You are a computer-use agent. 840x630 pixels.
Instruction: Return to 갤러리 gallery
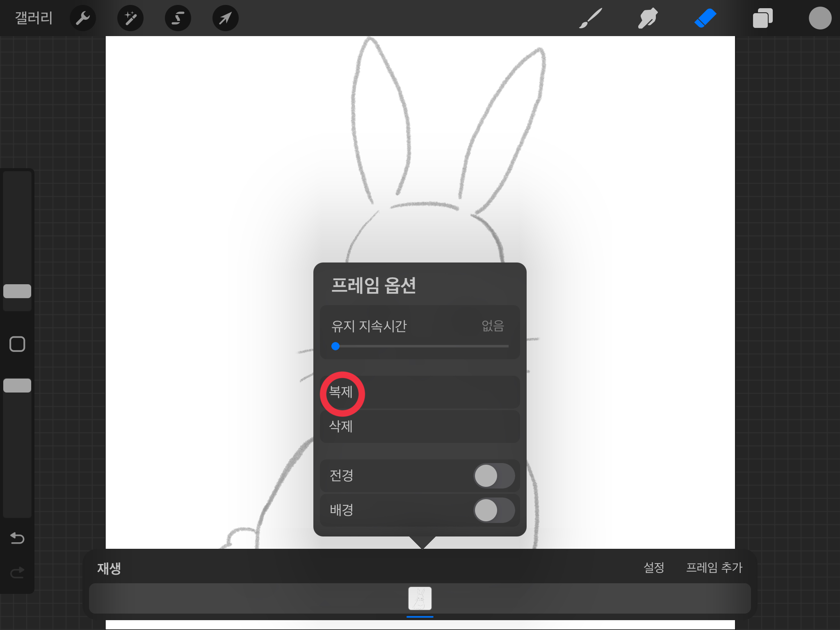(x=34, y=18)
